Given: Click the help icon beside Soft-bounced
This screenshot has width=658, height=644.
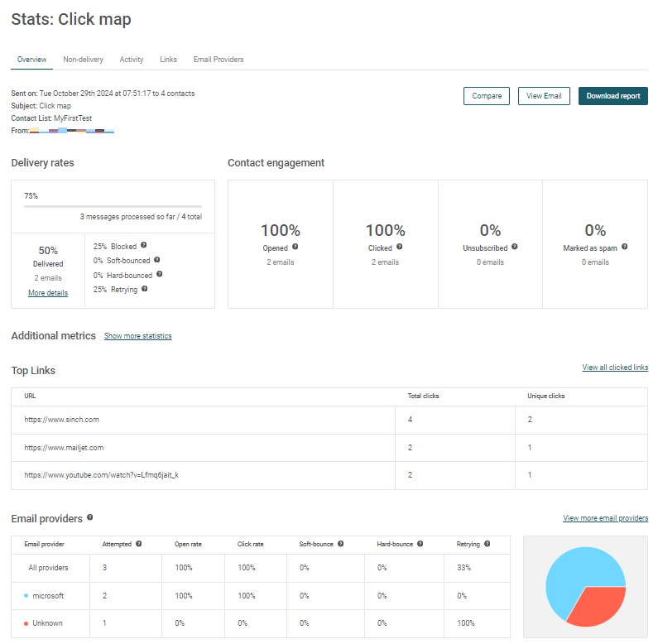Looking at the screenshot, I should click(157, 260).
